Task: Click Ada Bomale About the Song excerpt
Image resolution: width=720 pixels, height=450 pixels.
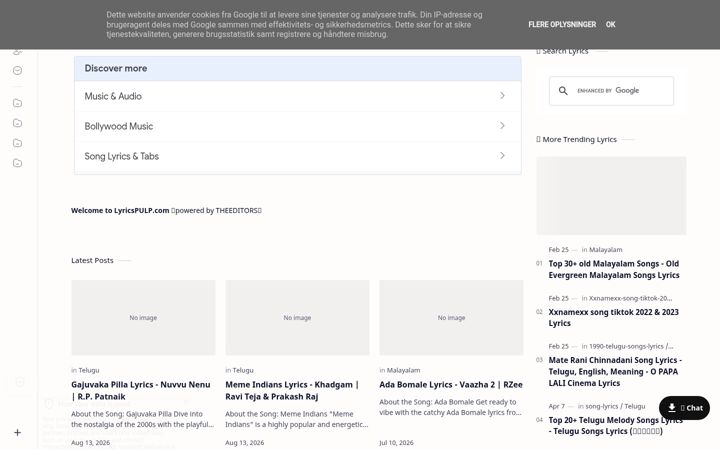Action: [x=450, y=407]
